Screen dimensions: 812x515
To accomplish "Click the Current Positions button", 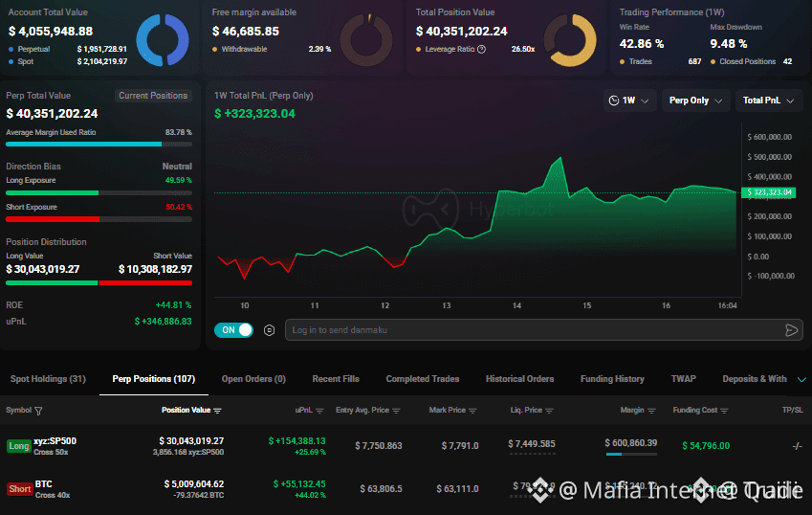I will 153,96.
